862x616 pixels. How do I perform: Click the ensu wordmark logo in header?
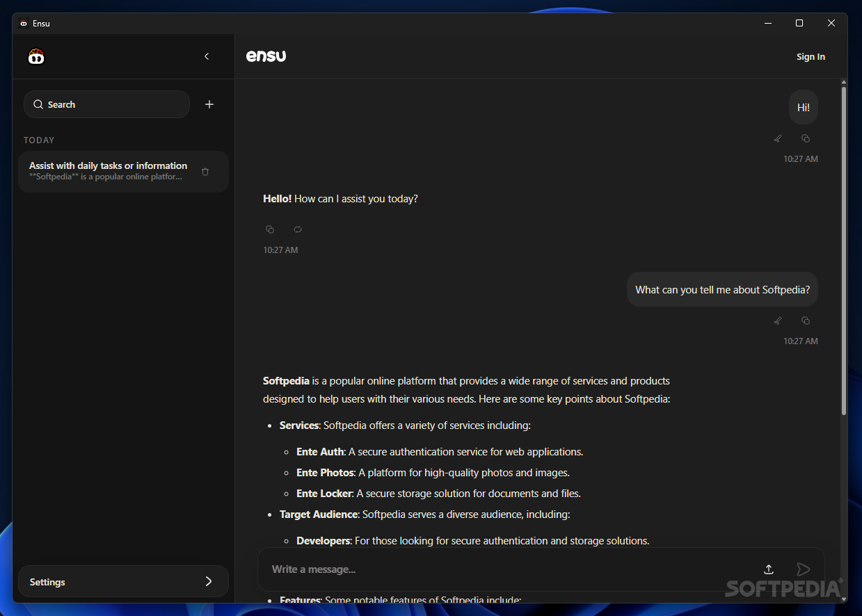click(266, 56)
